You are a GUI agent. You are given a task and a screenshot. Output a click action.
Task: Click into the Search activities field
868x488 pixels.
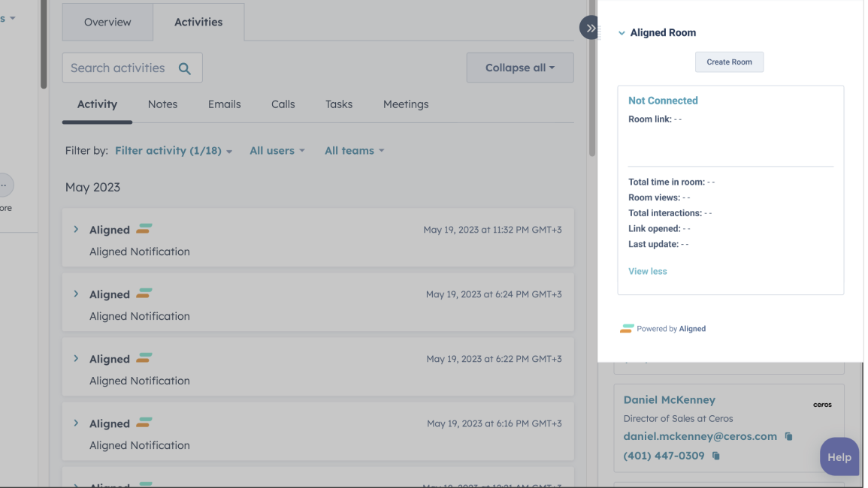118,68
